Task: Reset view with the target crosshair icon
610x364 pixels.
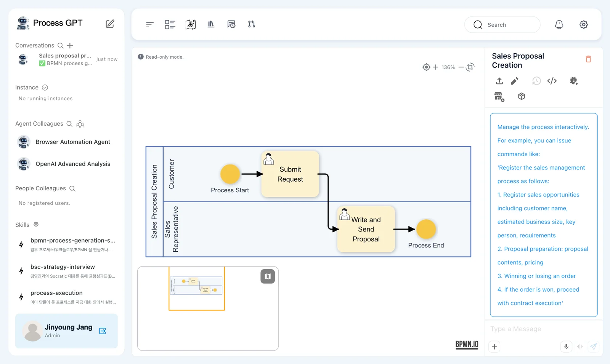Action: click(x=426, y=67)
